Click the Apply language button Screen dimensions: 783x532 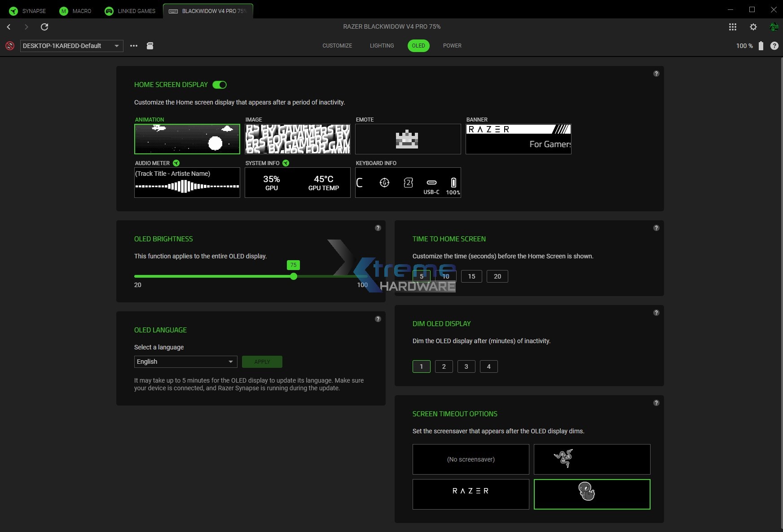[x=262, y=362]
